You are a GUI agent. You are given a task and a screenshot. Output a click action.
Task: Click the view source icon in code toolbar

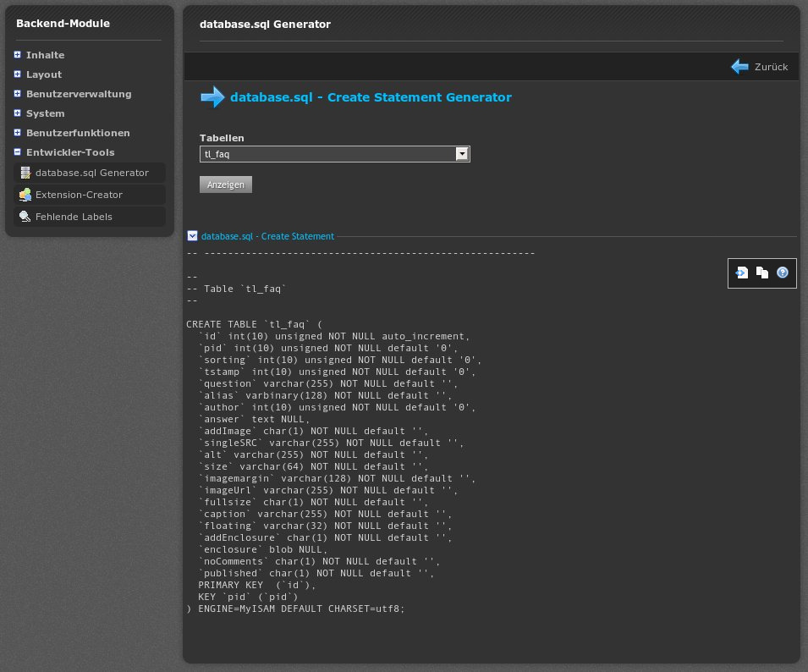[741, 273]
